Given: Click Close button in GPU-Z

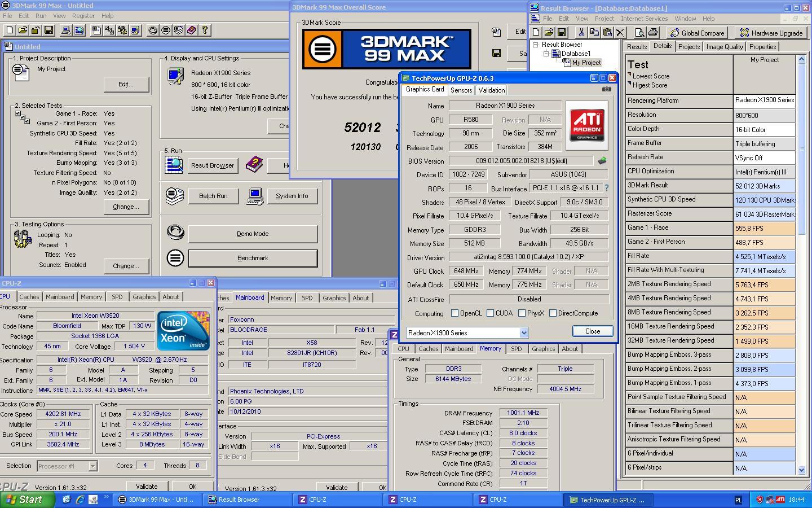Looking at the screenshot, I should click(593, 331).
